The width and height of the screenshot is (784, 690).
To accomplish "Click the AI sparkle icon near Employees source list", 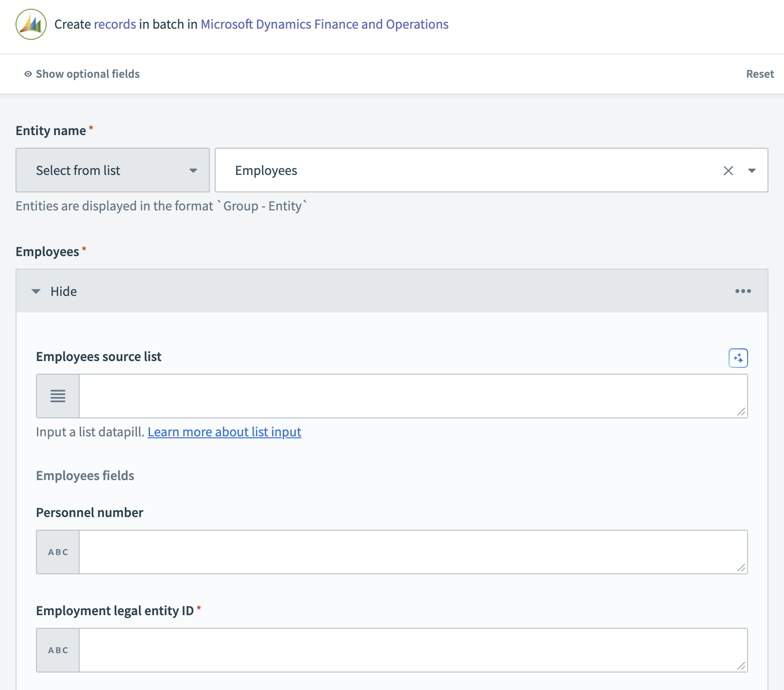I will coord(738,358).
